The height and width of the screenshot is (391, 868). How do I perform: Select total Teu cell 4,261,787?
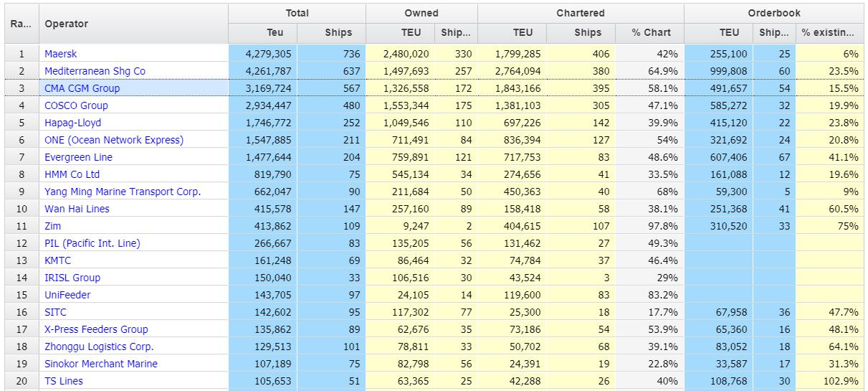click(262, 71)
